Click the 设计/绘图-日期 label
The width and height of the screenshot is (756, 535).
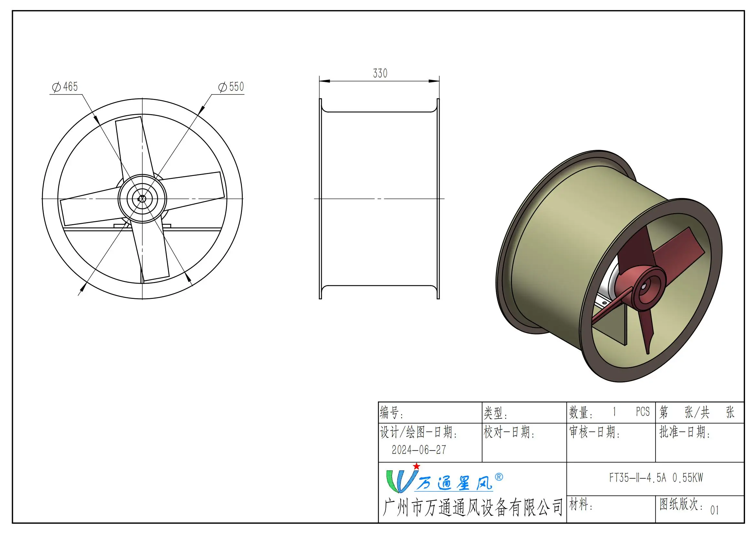coord(419,432)
